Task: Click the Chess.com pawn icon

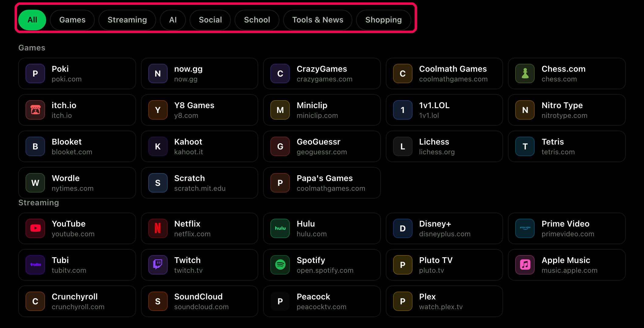Action: tap(525, 73)
